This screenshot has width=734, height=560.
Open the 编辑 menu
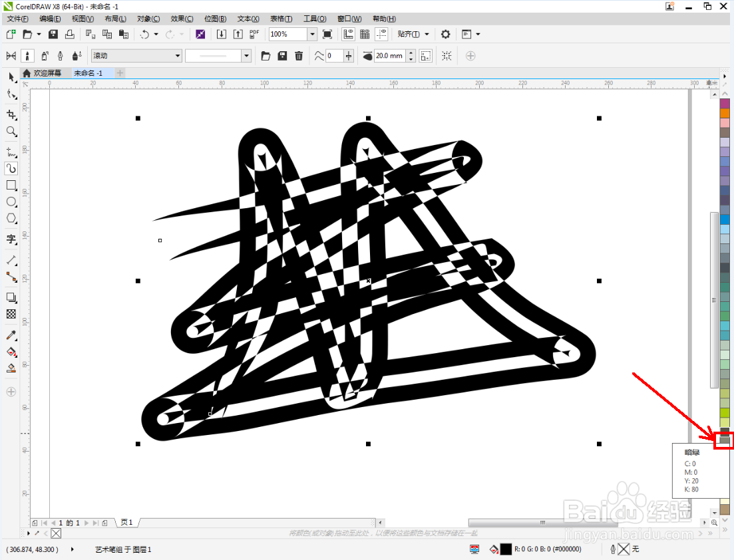(50, 19)
